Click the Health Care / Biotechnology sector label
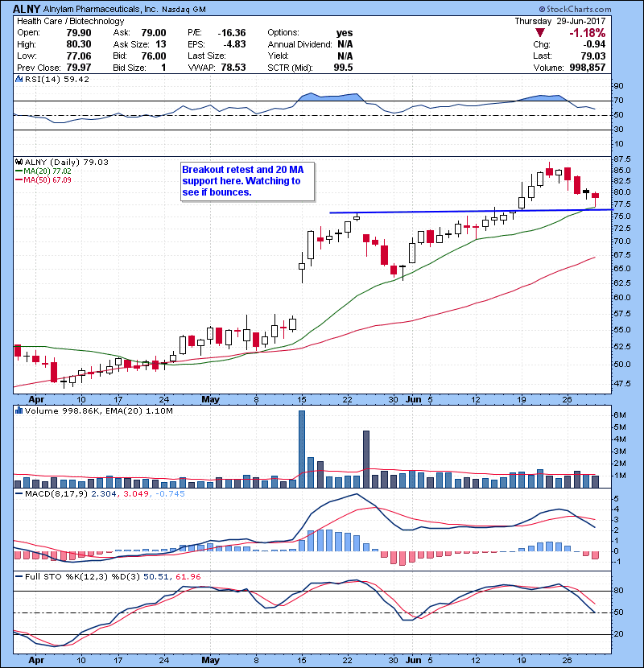644x668 pixels. coord(70,21)
